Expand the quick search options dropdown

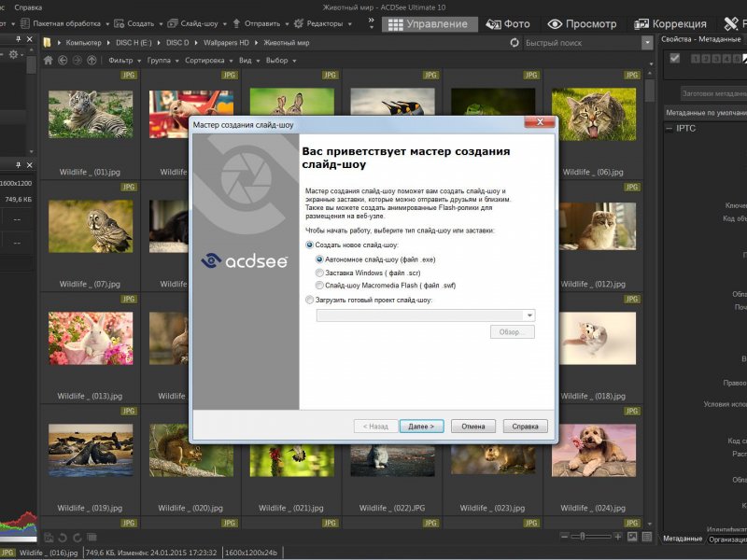coord(647,43)
